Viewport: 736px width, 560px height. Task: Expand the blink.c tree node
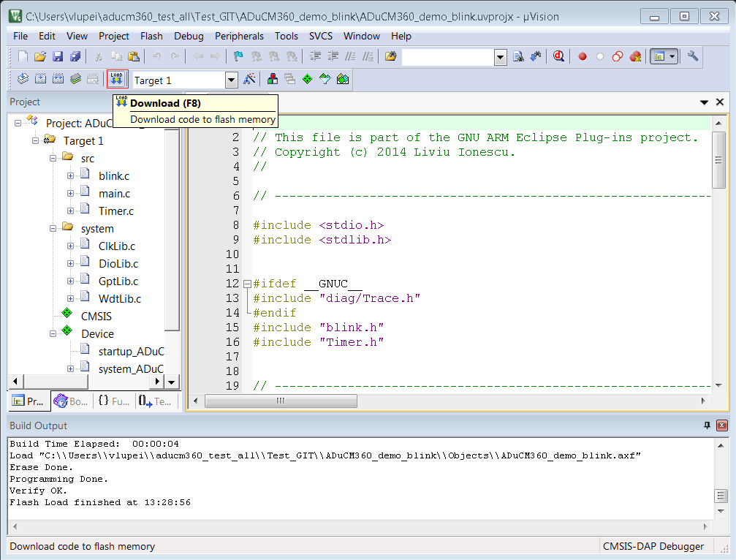pos(70,176)
